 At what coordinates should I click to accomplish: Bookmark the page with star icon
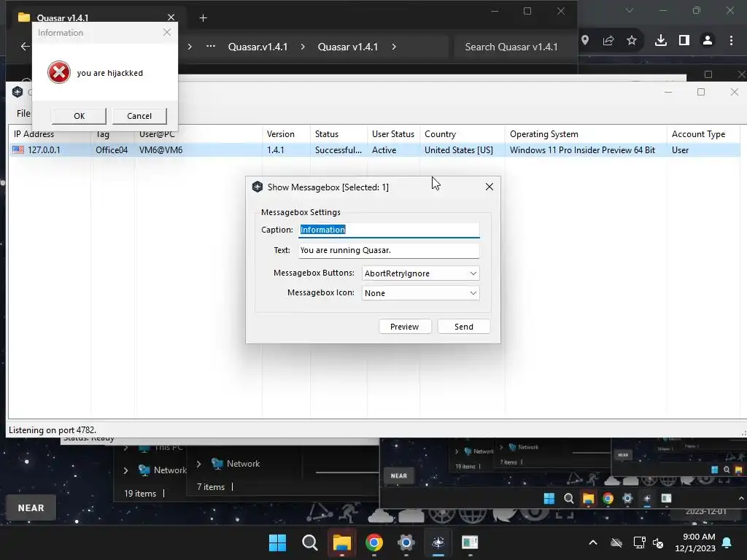[632, 41]
